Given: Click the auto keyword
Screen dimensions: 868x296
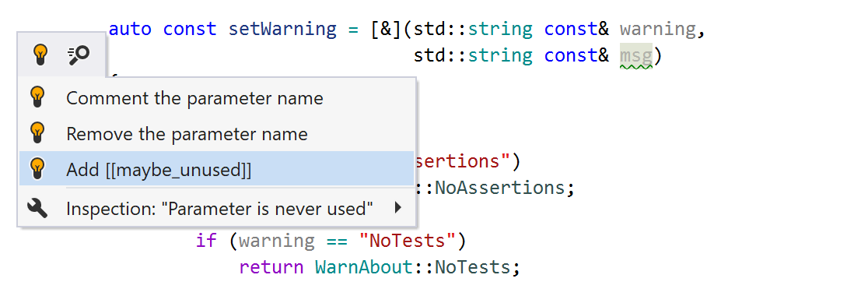Looking at the screenshot, I should [x=130, y=29].
